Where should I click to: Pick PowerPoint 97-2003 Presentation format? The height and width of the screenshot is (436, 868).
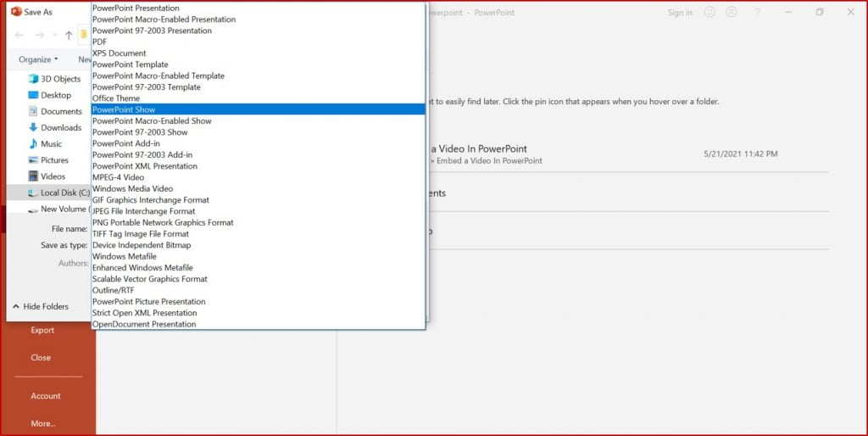(x=258, y=31)
